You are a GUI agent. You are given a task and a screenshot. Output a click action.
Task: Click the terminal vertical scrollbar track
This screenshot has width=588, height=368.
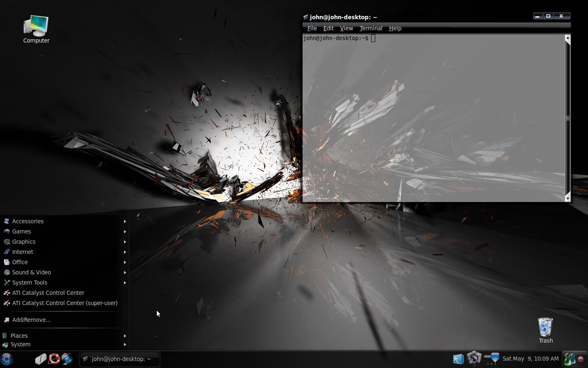(x=568, y=118)
